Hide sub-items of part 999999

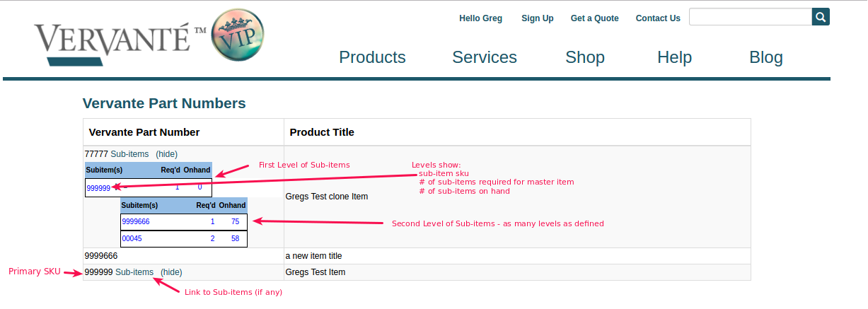tap(171, 272)
